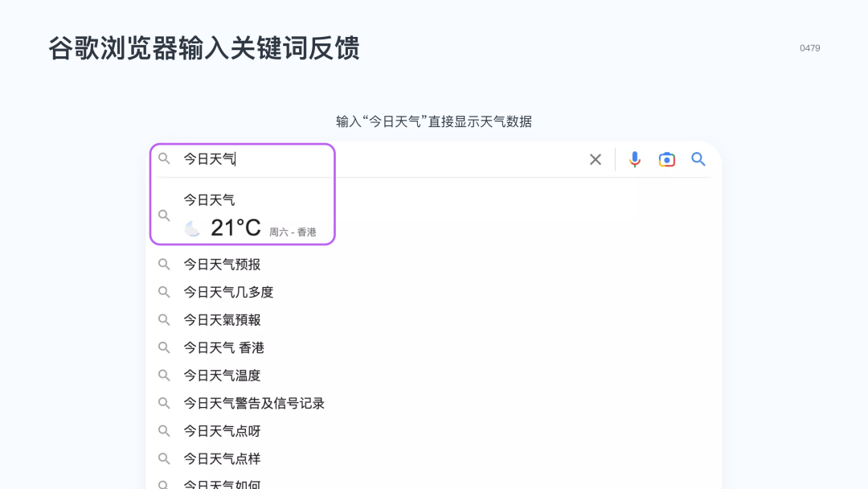Click the magnifier icon beside 今日天气 香港

point(164,347)
